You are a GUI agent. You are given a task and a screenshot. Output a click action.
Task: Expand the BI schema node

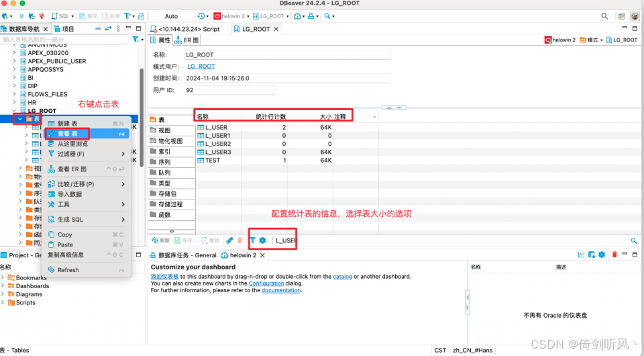point(14,78)
